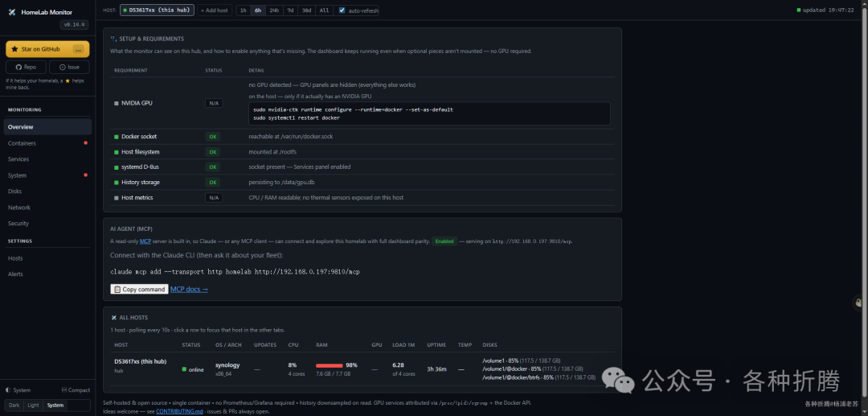Click the 3h 36m uptime value

coord(436,369)
